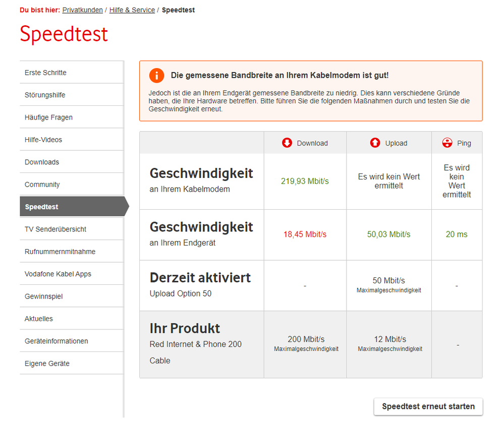The width and height of the screenshot is (504, 423).
Task: Open Vodafone Kabel Apps entry
Action: (x=58, y=274)
